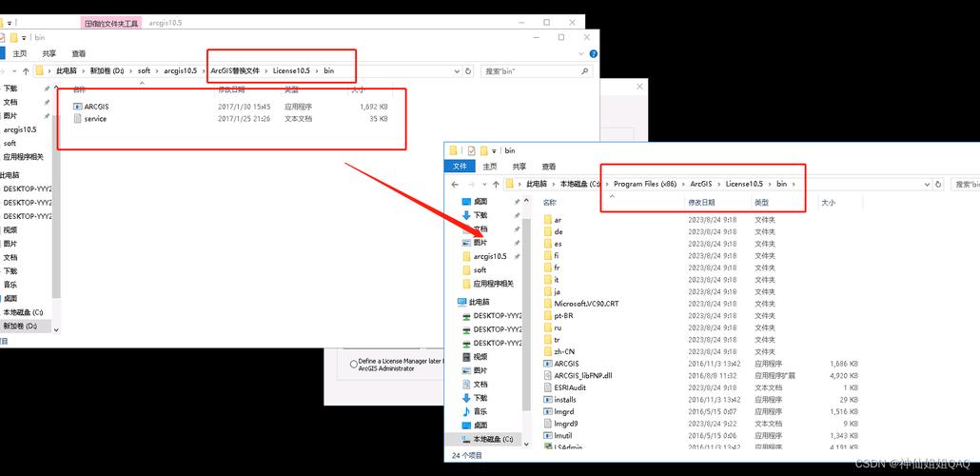Viewport: 980px width, 476px height.
Task: Click the Back arrow in the Program Files window
Action: (x=455, y=184)
